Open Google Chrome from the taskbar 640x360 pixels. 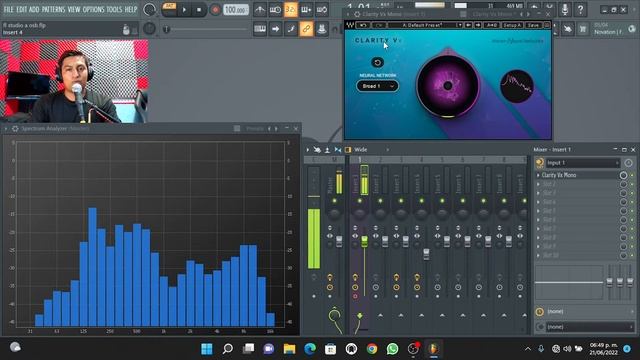point(371,349)
